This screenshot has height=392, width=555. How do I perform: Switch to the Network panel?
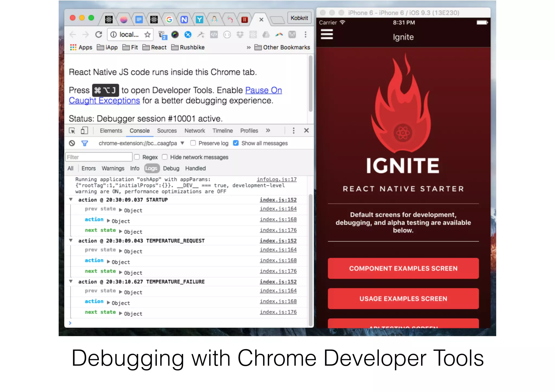195,131
